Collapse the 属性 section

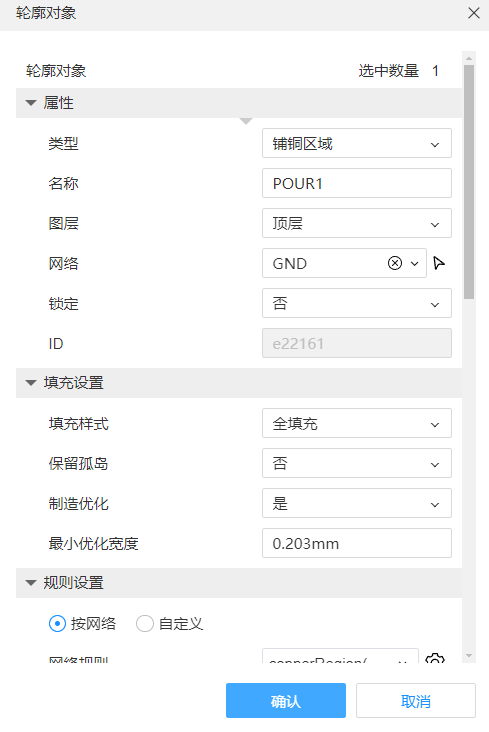(31, 103)
